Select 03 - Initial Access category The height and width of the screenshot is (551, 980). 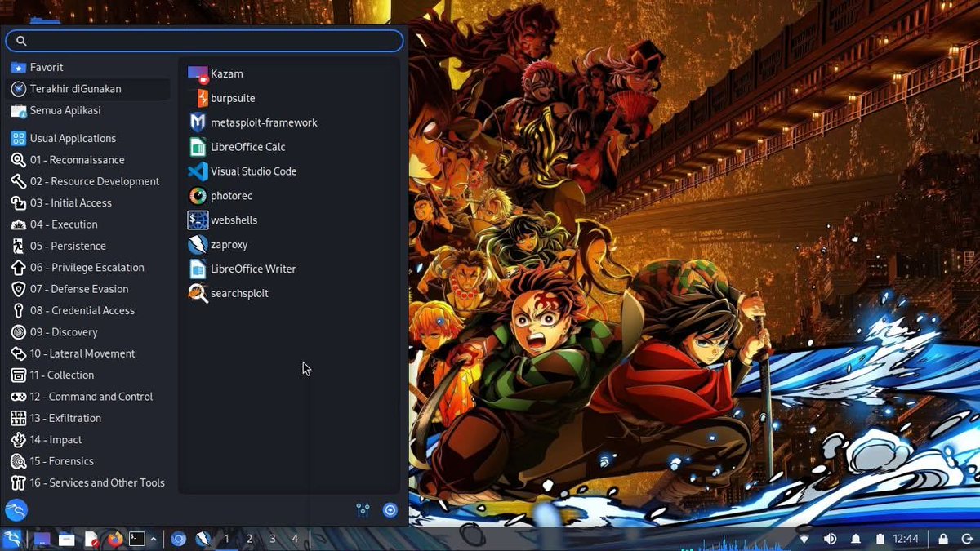pyautogui.click(x=89, y=202)
